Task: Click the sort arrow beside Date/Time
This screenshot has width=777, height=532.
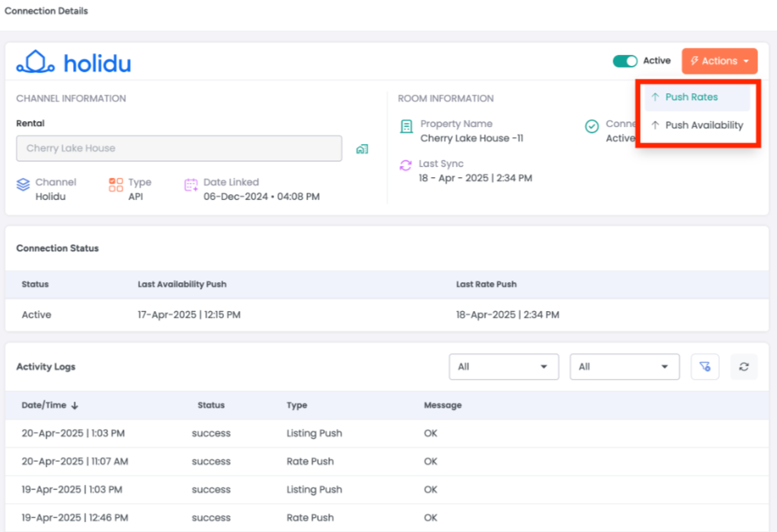Action: (75, 406)
